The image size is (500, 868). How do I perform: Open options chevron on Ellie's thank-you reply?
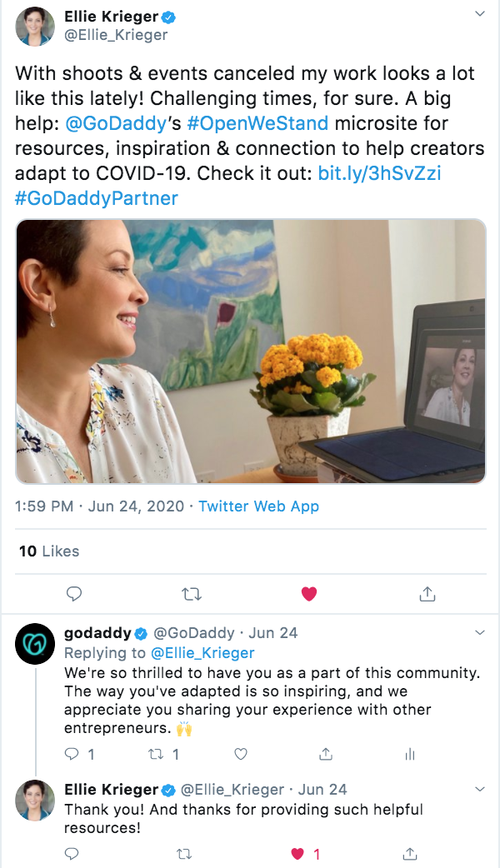[x=480, y=789]
